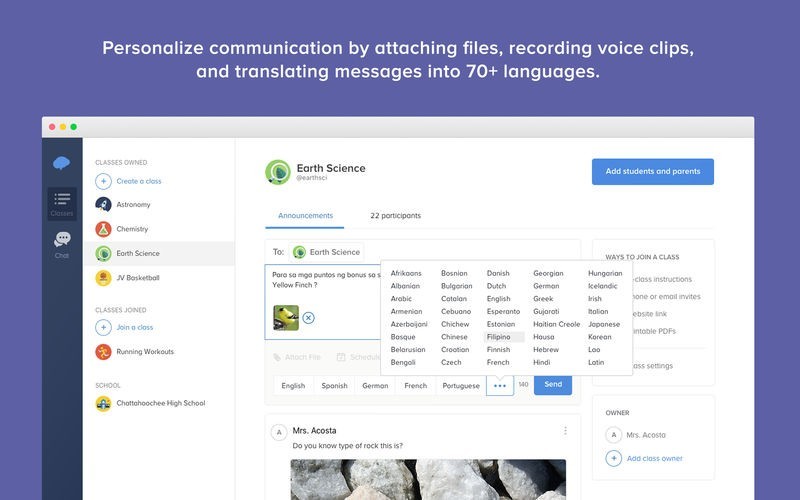The height and width of the screenshot is (500, 800).
Task: Click the plus icon for Add class owner
Action: pos(614,458)
